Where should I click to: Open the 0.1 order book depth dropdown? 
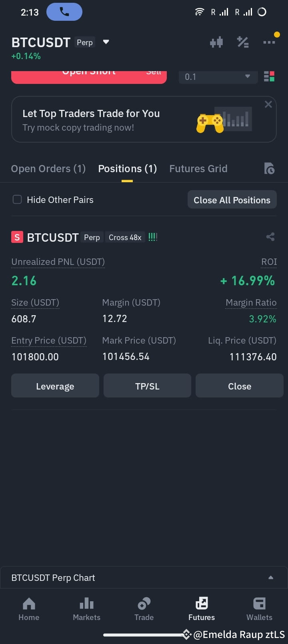pos(218,77)
